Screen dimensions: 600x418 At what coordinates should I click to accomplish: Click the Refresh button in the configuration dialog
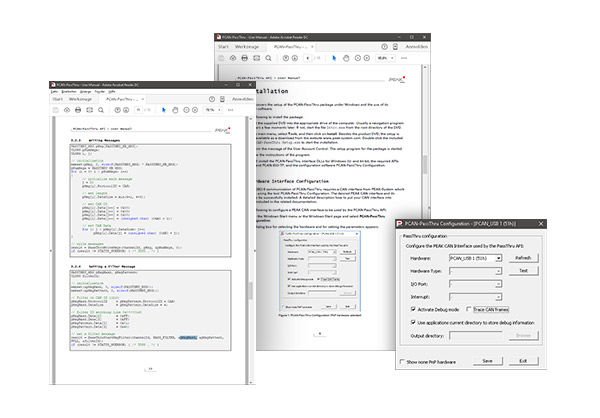click(x=523, y=258)
